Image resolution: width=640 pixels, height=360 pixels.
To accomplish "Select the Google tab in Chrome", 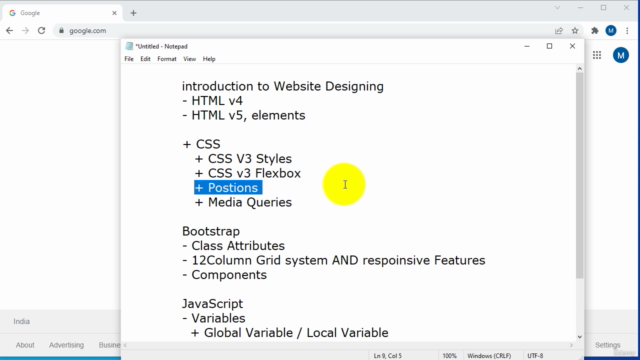I will (61, 13).
